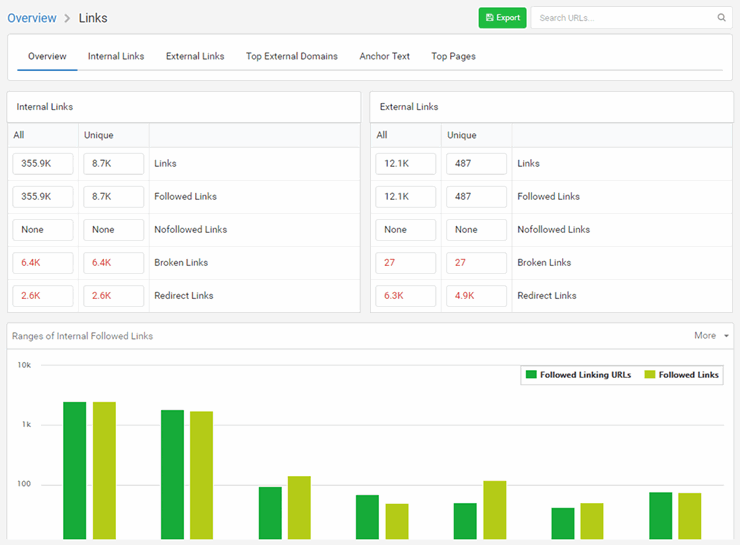Click the Export button
The image size is (740, 545).
[502, 18]
